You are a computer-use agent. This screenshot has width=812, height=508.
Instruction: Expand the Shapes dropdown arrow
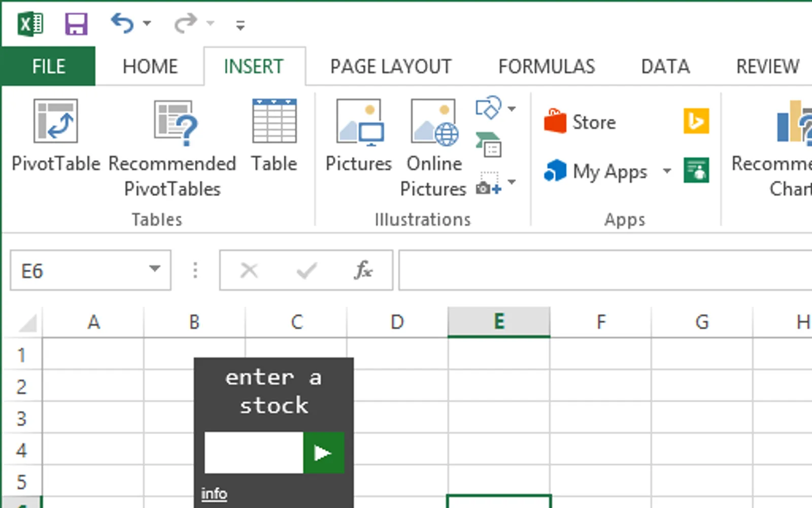512,108
